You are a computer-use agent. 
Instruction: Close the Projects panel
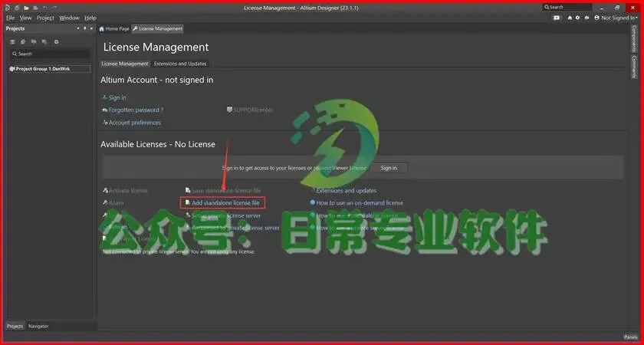pos(91,29)
